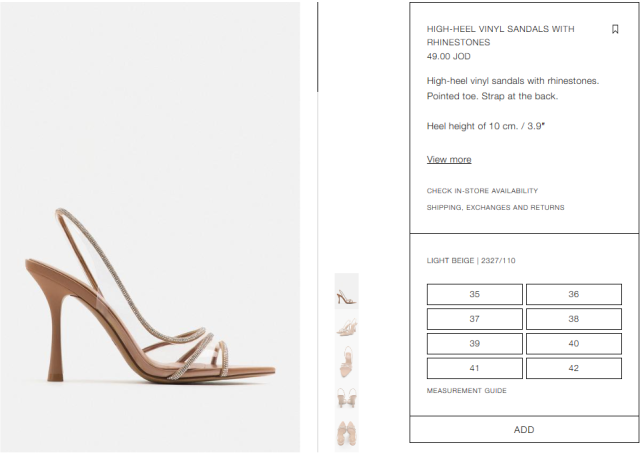This screenshot has width=640, height=453.
Task: Select size 36
Action: [574, 294]
